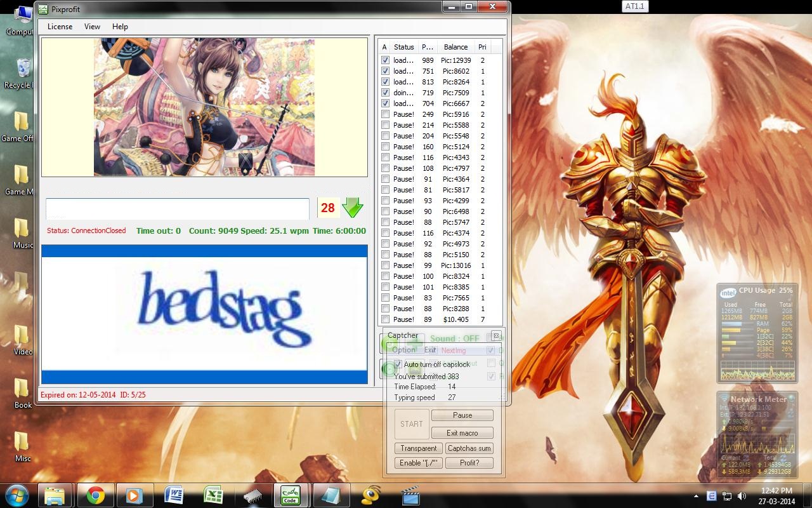Open the License menu
The height and width of the screenshot is (508, 812).
point(60,27)
